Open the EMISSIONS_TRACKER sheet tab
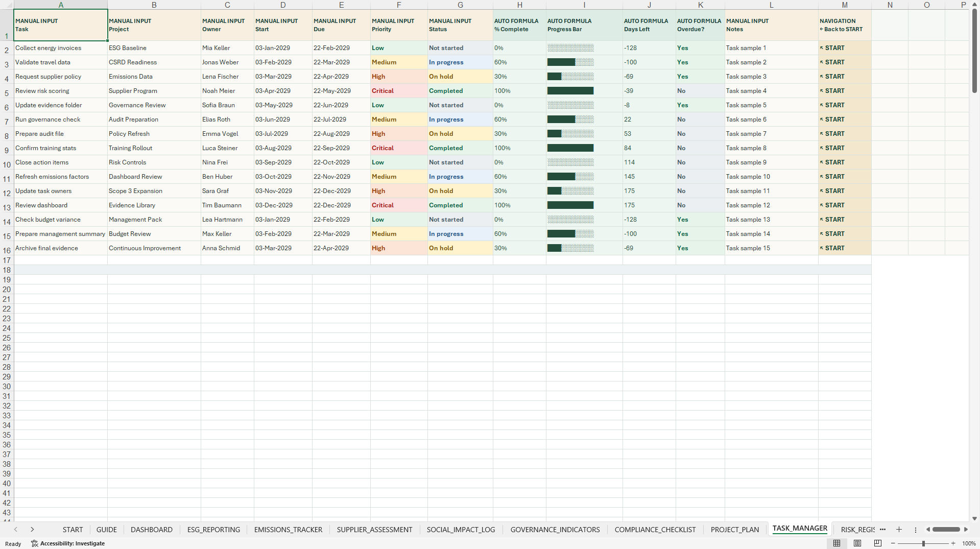This screenshot has width=980, height=549. 288,530
